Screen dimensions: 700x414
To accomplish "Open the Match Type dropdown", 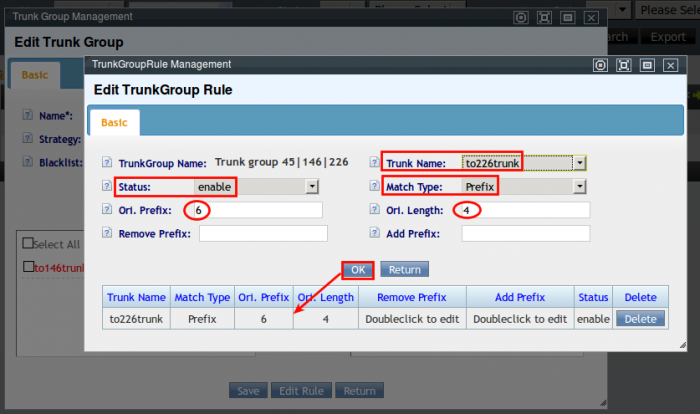I will [x=579, y=186].
